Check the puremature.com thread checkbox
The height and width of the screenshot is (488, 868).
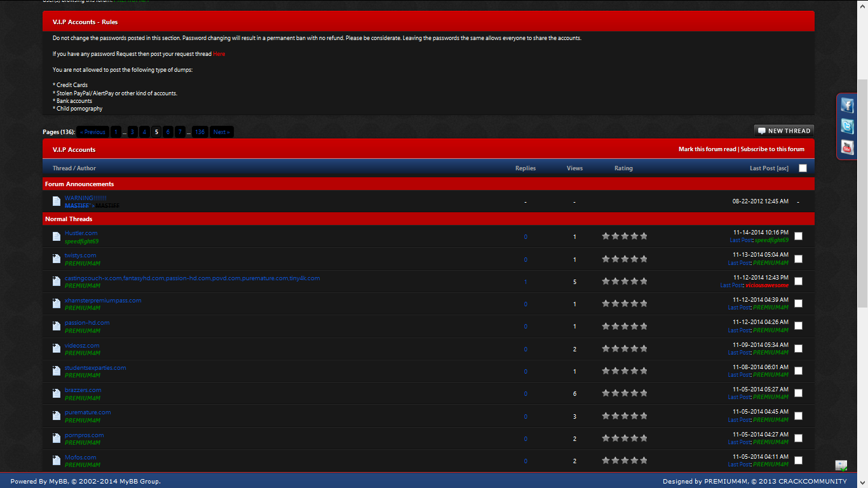coord(798,416)
